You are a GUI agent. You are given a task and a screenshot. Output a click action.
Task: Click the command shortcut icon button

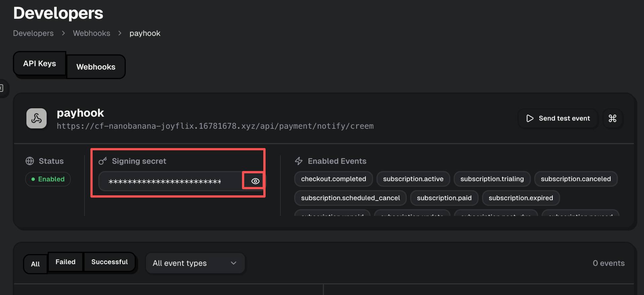click(x=612, y=118)
